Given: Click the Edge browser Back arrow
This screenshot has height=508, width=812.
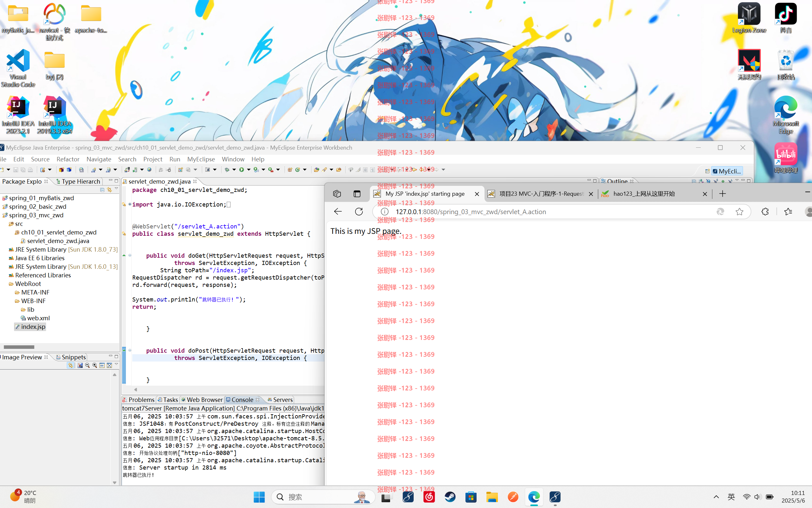Looking at the screenshot, I should 338,212.
